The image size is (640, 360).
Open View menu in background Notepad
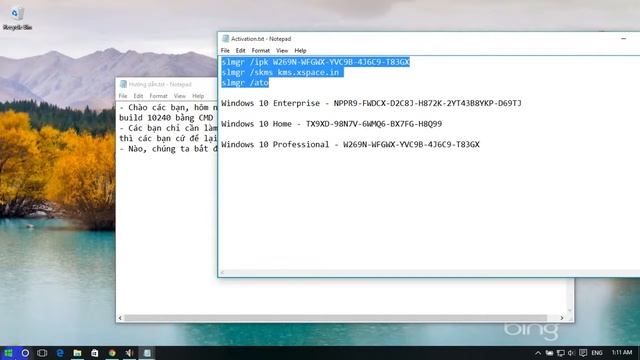tap(180, 96)
